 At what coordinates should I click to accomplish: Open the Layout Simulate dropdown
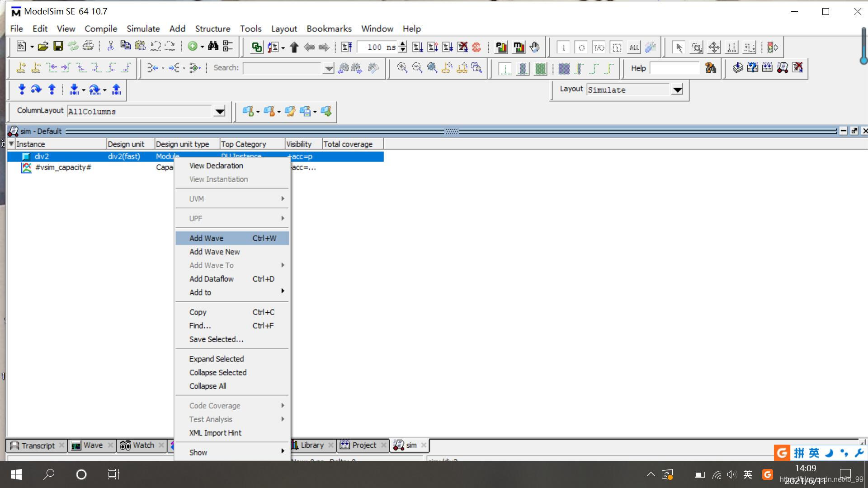click(677, 90)
